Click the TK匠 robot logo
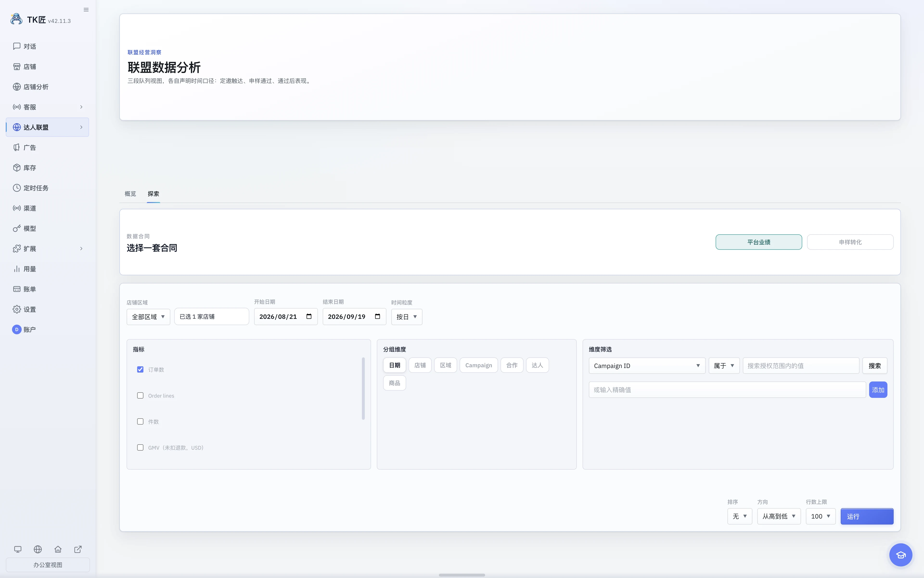 tap(16, 19)
